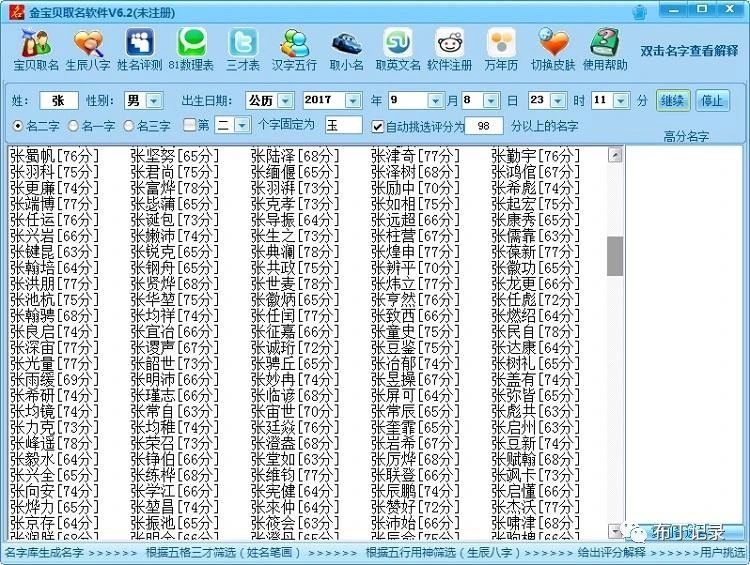Click the surname input field containing 张
The height and width of the screenshot is (565, 750).
(x=59, y=101)
